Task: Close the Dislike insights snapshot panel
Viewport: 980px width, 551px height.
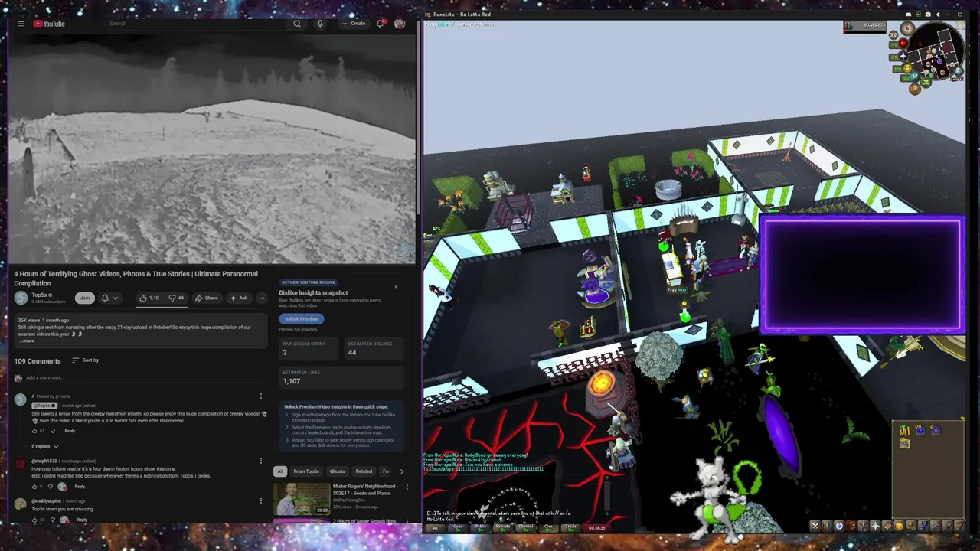Action: (396, 287)
